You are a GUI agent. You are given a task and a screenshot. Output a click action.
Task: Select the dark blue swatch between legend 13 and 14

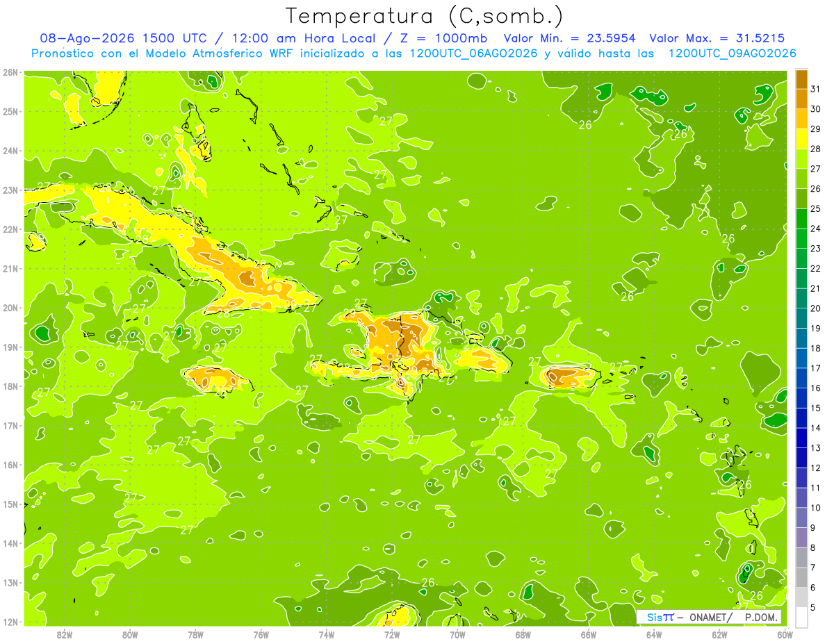point(801,438)
